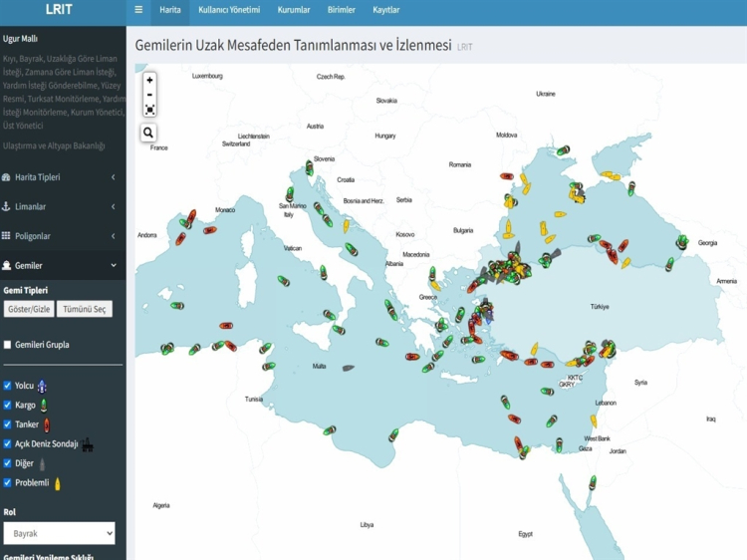Viewport: 747px width, 560px height.
Task: Uncheck the Tanker ship type
Action: point(8,424)
